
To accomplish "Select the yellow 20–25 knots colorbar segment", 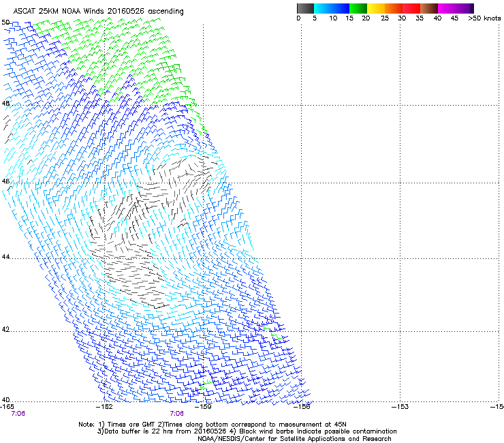I will 376,8.
